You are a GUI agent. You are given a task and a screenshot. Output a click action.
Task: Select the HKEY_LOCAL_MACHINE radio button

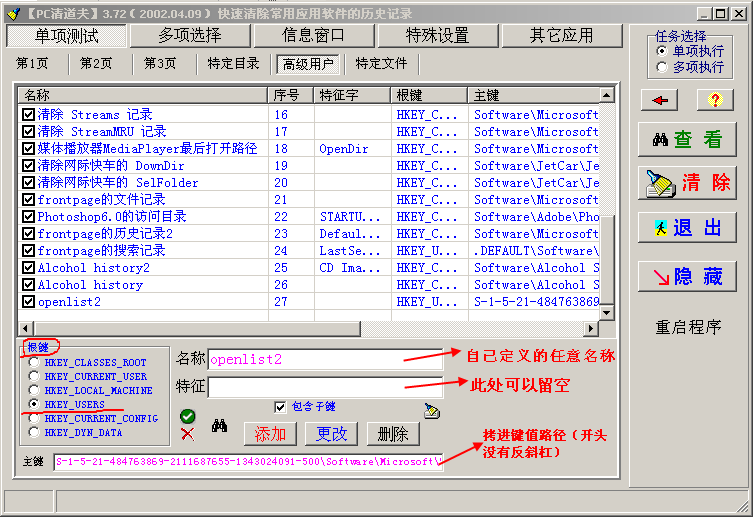[x=35, y=391]
